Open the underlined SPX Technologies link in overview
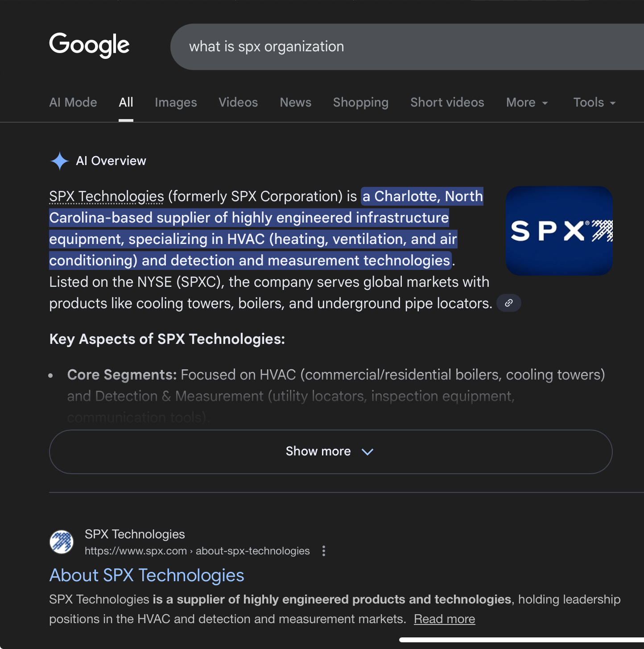 tap(107, 196)
